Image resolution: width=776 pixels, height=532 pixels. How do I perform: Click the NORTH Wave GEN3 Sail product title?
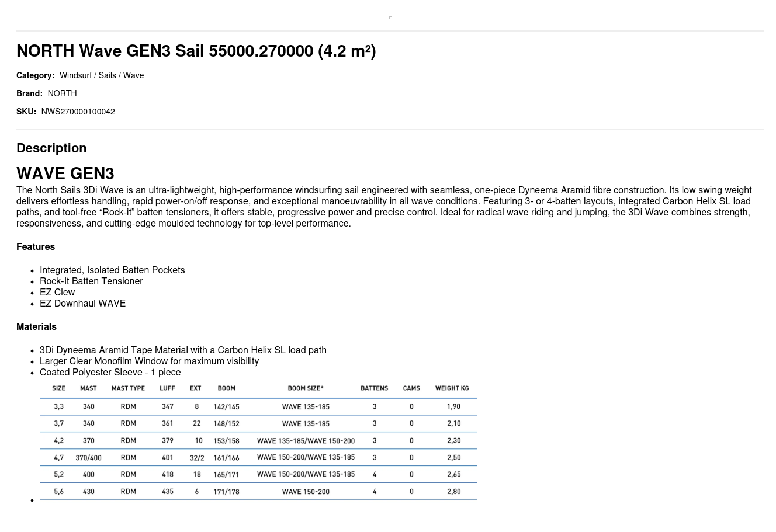[196, 51]
